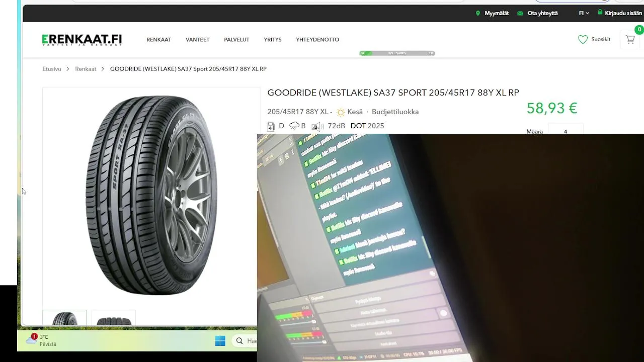This screenshot has height=362, width=644.
Task: Open the PALVELUT menu
Action: [236, 40]
